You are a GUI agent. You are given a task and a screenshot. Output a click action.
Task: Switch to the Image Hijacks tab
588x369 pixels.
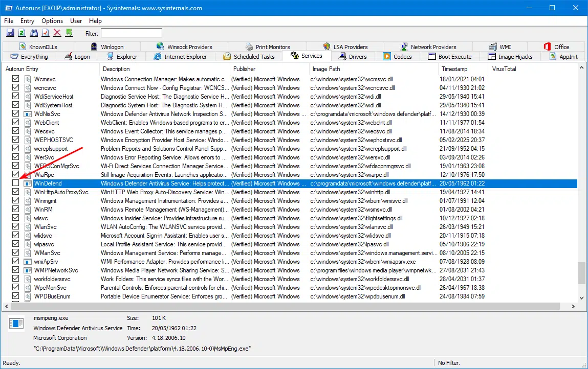point(510,57)
